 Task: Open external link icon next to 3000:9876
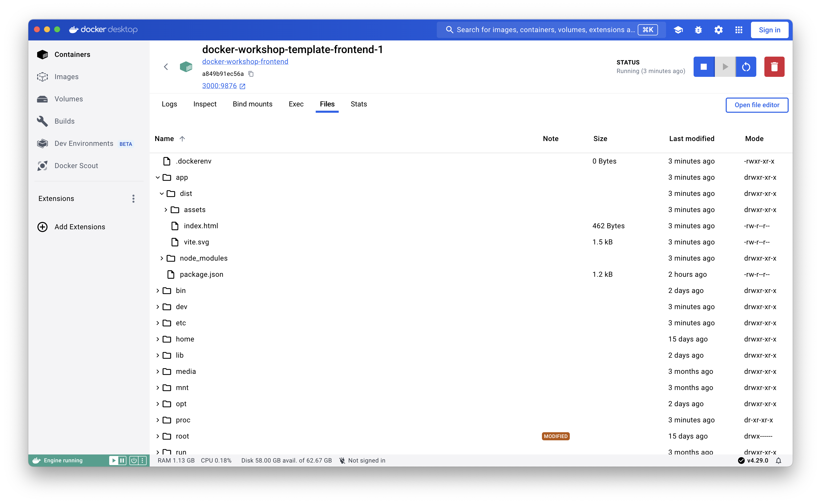[x=242, y=86]
